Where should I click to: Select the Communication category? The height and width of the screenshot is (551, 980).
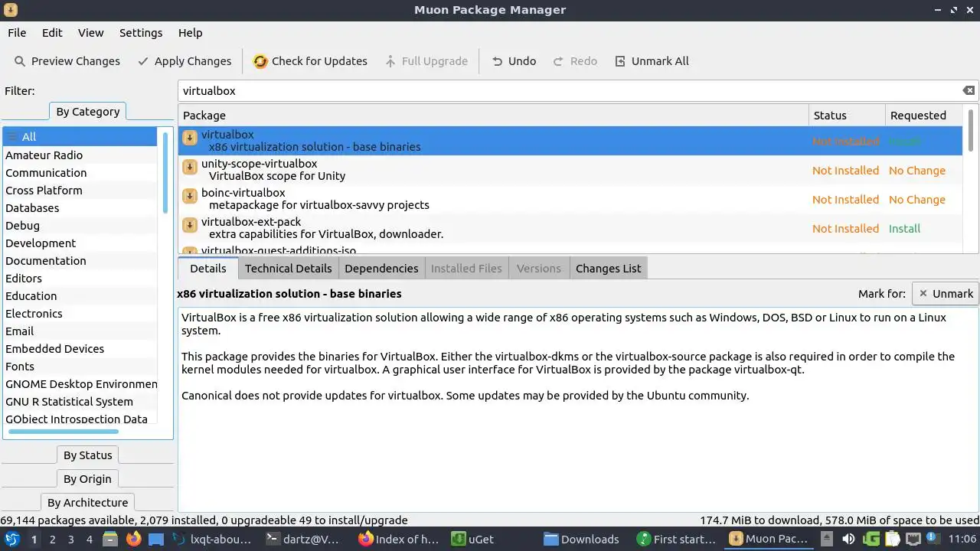point(80,173)
